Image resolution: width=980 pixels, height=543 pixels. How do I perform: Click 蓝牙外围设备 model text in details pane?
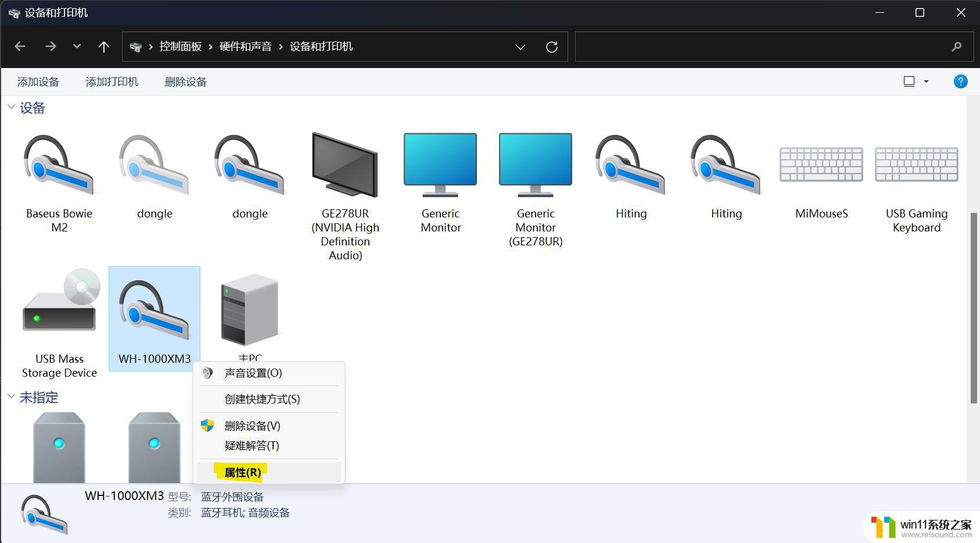[x=232, y=497]
